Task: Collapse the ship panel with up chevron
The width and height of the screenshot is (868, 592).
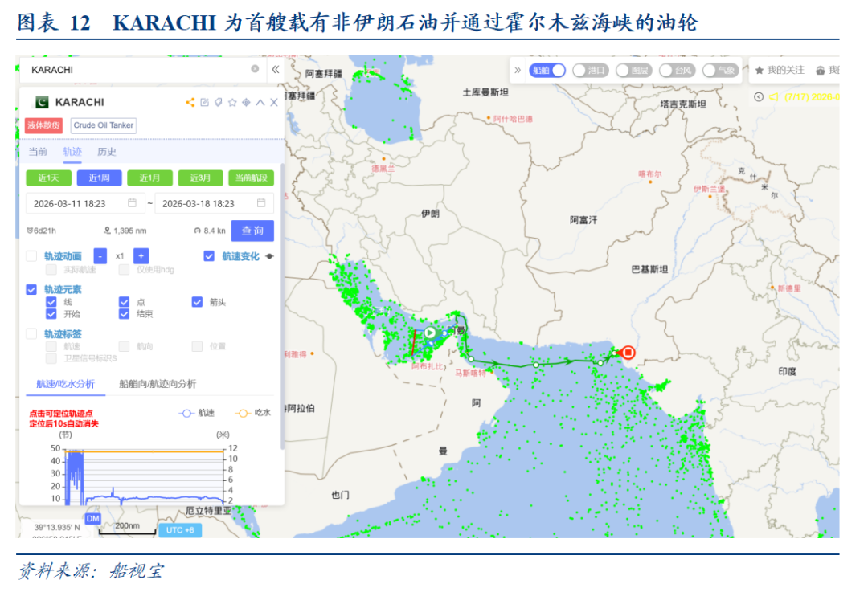Action: click(x=260, y=103)
